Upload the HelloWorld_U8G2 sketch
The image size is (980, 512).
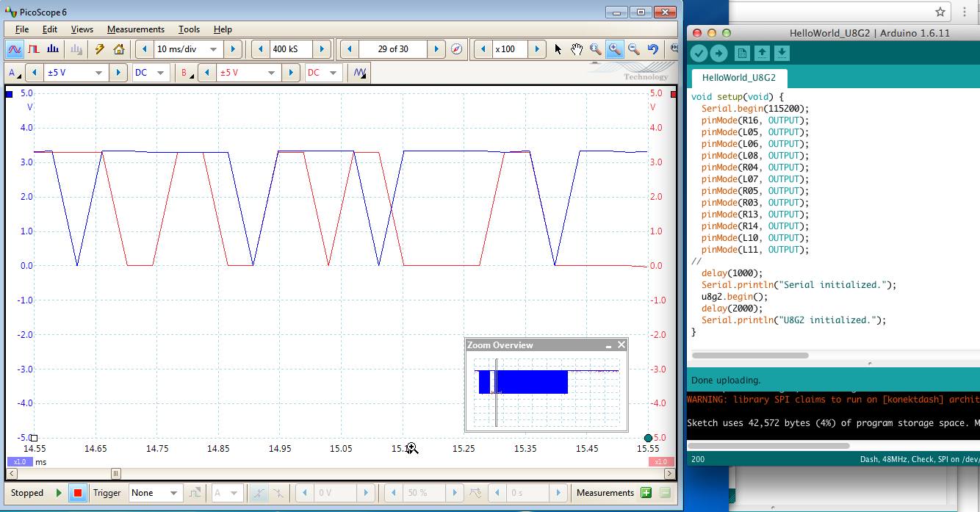(718, 53)
